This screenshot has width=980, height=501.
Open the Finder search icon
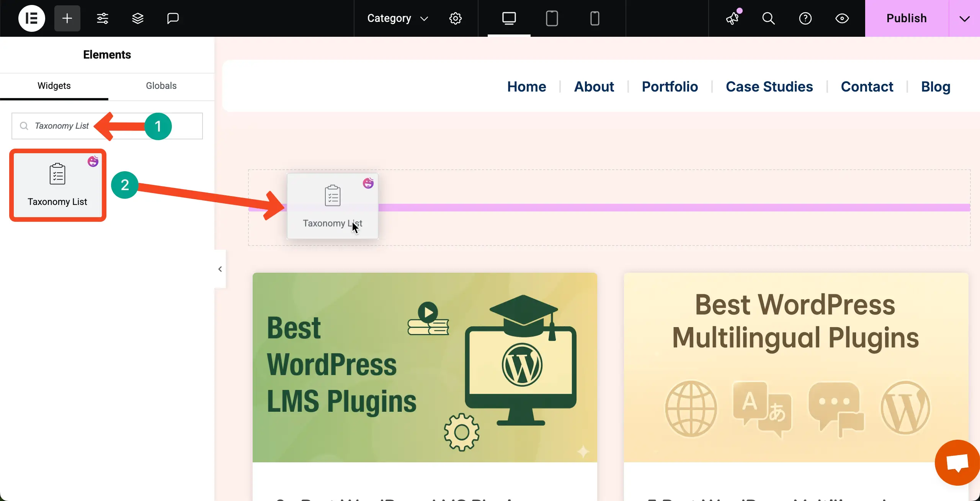[768, 18]
